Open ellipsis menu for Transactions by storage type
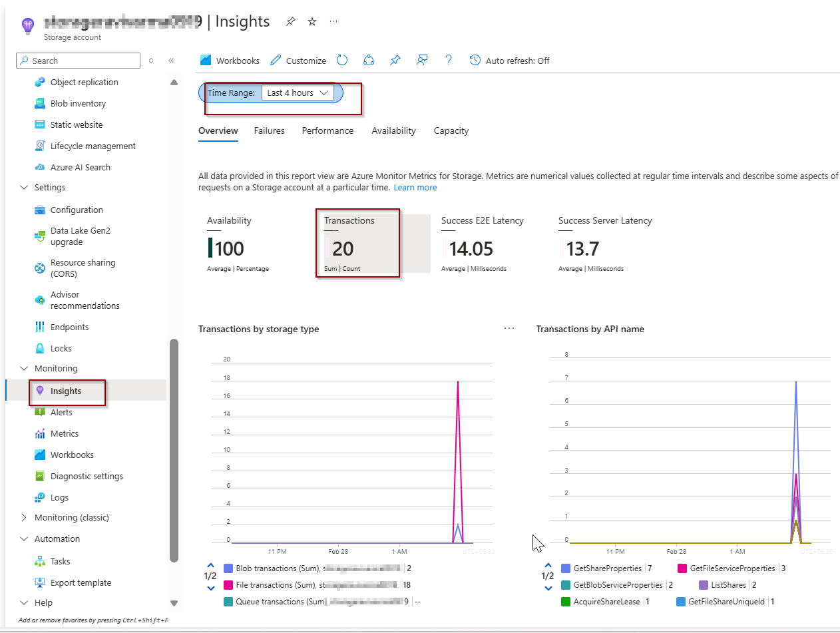 pos(510,329)
